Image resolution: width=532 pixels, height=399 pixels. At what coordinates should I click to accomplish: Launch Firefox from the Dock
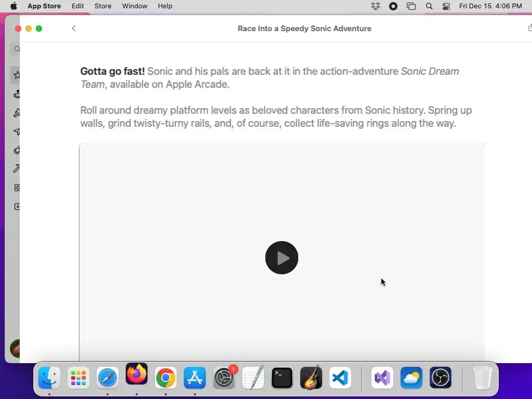click(137, 374)
